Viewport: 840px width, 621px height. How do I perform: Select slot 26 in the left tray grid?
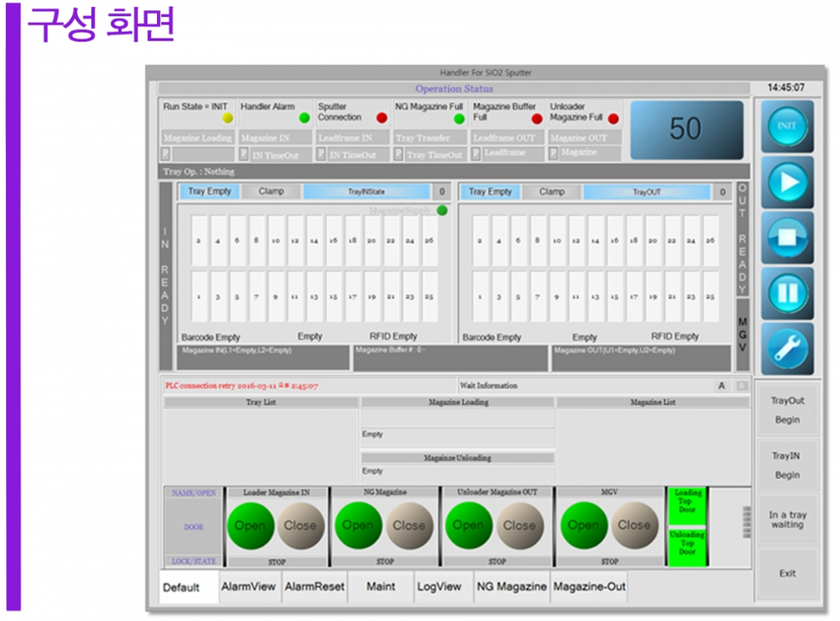coord(429,241)
